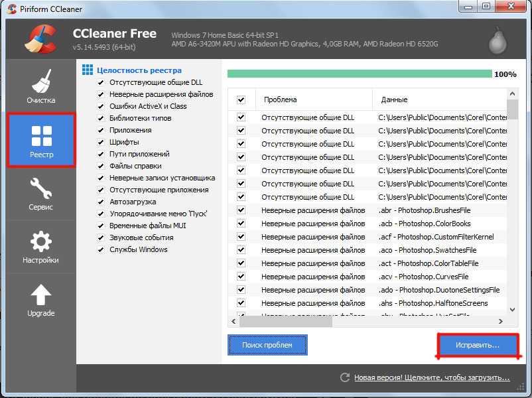Toggle the select-all checkbox in table header
The width and height of the screenshot is (532, 398).
241,99
